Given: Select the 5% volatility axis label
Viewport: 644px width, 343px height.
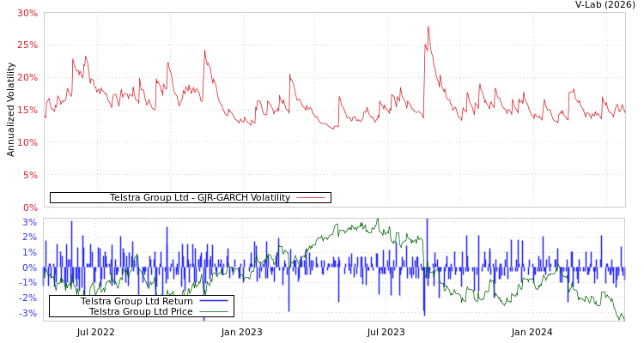Looking at the screenshot, I should tap(30, 175).
